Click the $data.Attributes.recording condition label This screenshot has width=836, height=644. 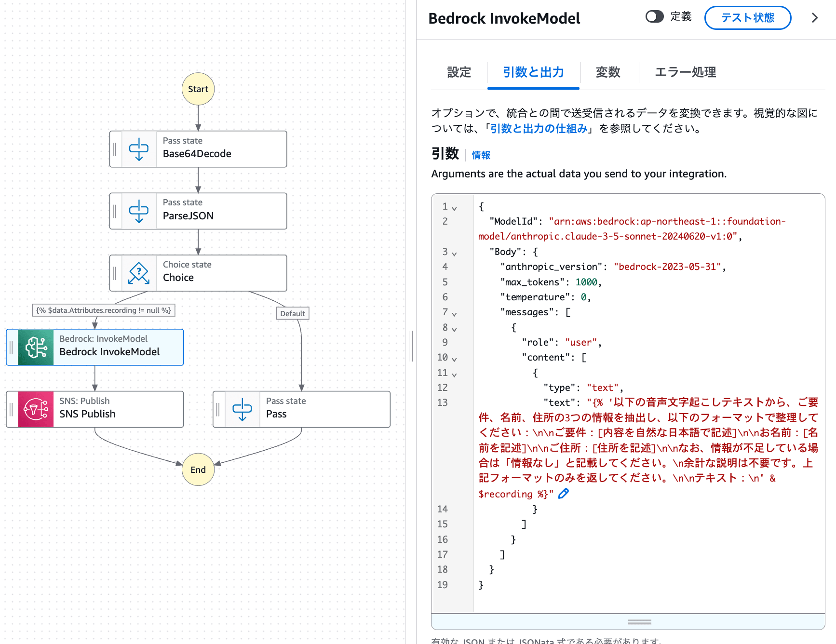pos(104,310)
